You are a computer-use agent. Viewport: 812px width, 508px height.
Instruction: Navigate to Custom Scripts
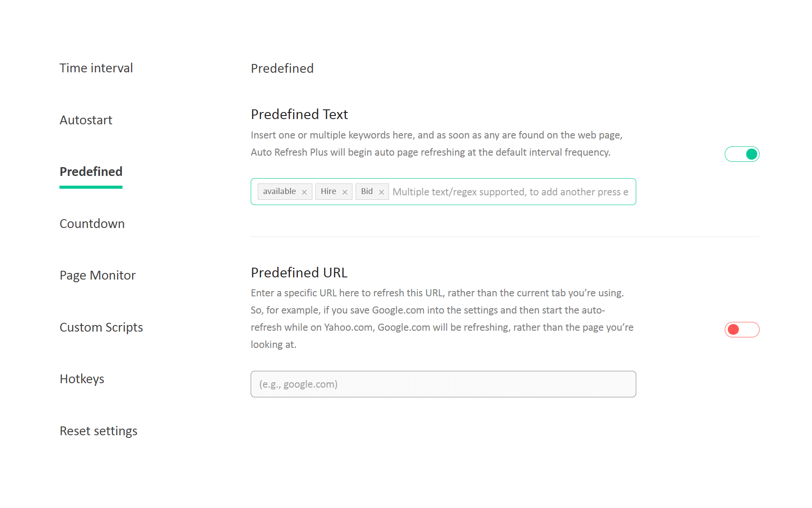(x=101, y=328)
